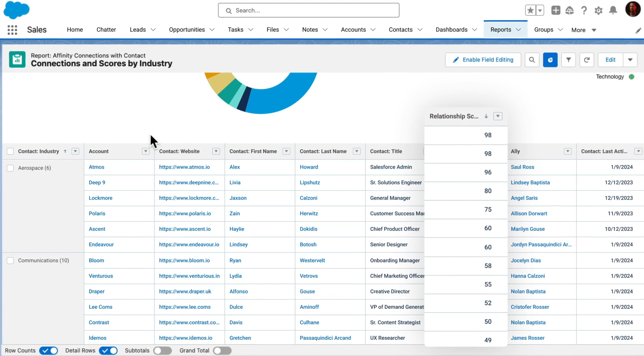Screen dimensions: 644x356
Task: Click the Salesforce cloud logo
Action: pos(16,10)
